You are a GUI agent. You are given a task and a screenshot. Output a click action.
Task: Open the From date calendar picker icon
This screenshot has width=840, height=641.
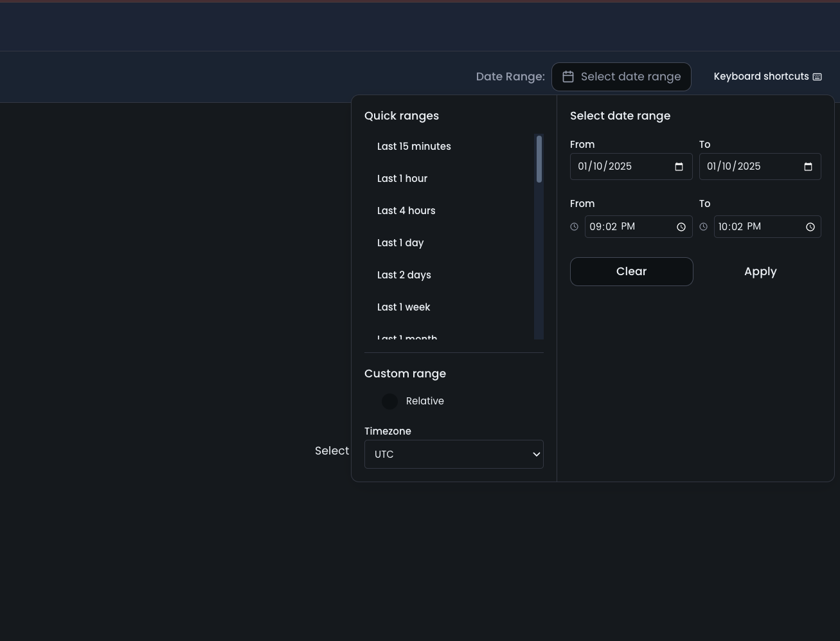[x=679, y=167]
